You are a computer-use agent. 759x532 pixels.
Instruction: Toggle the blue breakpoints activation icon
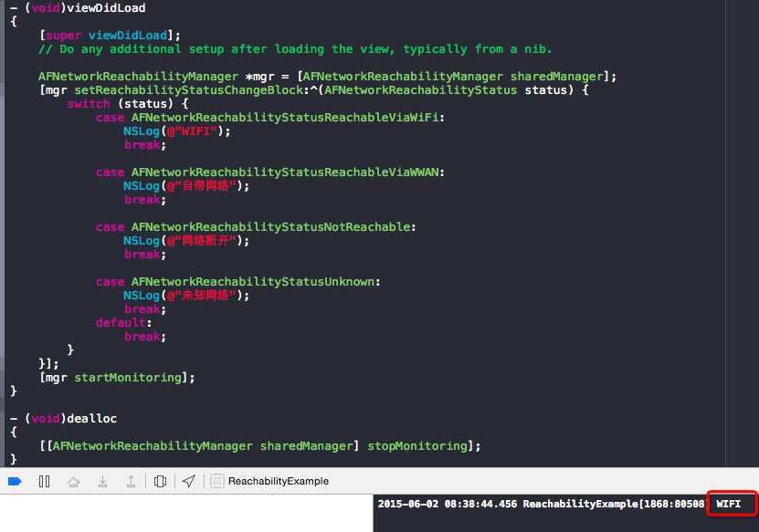15,481
